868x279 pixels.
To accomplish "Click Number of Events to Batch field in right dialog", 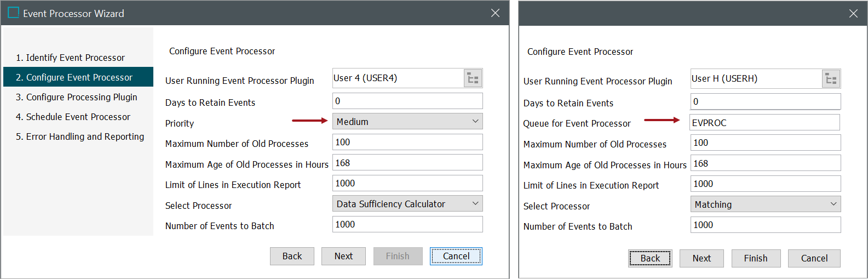I will pyautogui.click(x=765, y=225).
